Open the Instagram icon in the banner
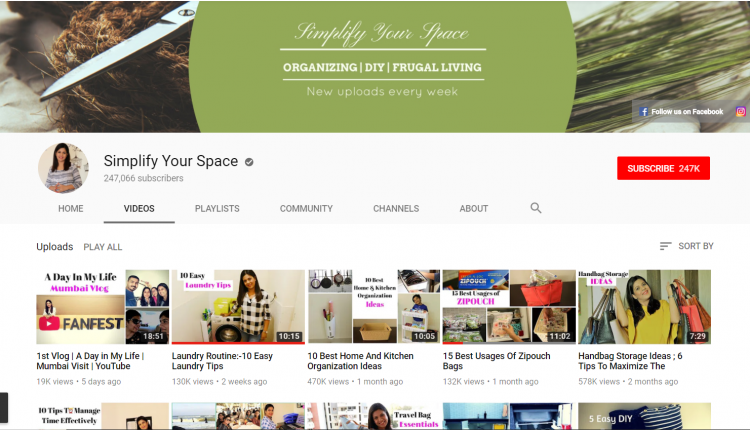750x430 pixels. click(x=740, y=111)
